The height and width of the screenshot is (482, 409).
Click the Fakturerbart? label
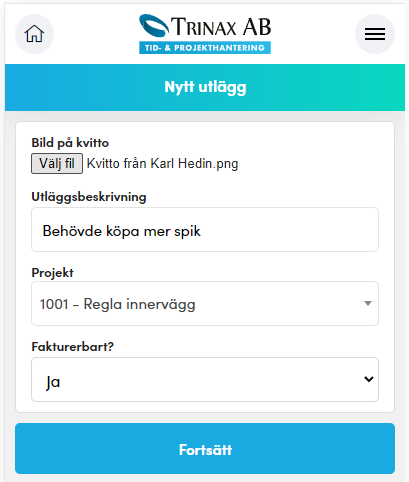tap(73, 347)
